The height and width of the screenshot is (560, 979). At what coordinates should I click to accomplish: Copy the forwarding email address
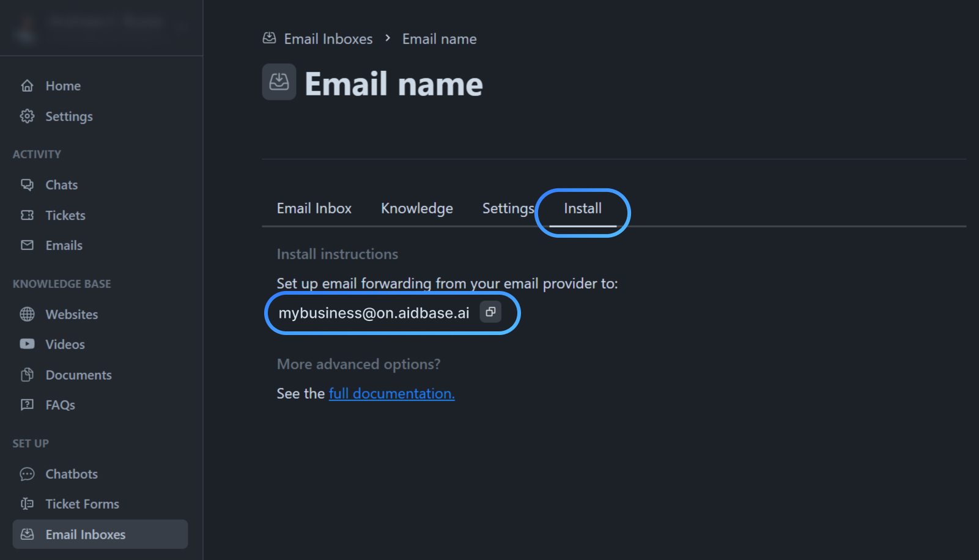point(490,312)
